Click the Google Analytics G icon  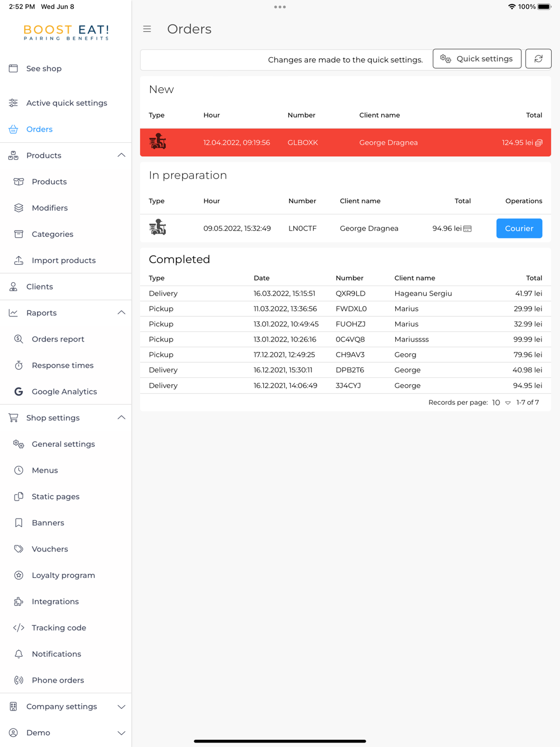coord(18,391)
